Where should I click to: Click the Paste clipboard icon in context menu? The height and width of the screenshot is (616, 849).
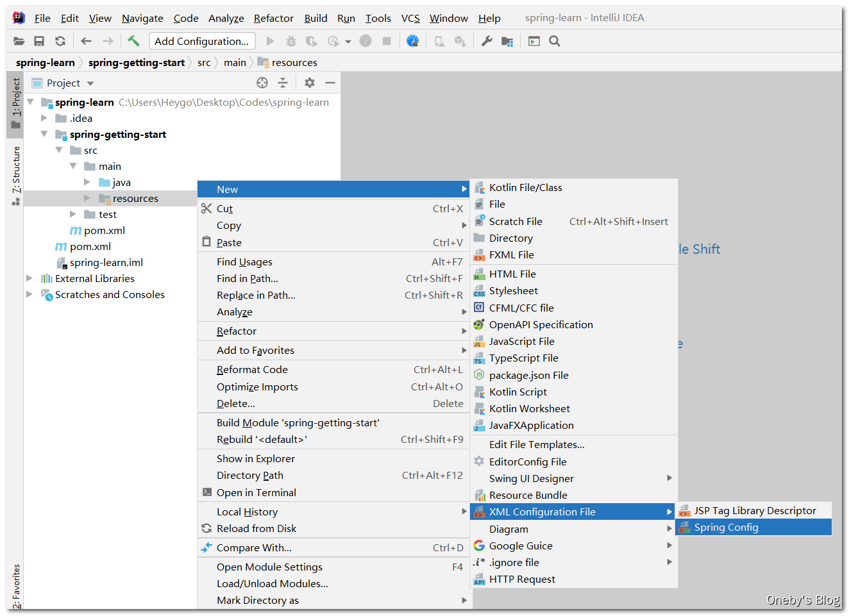click(206, 242)
